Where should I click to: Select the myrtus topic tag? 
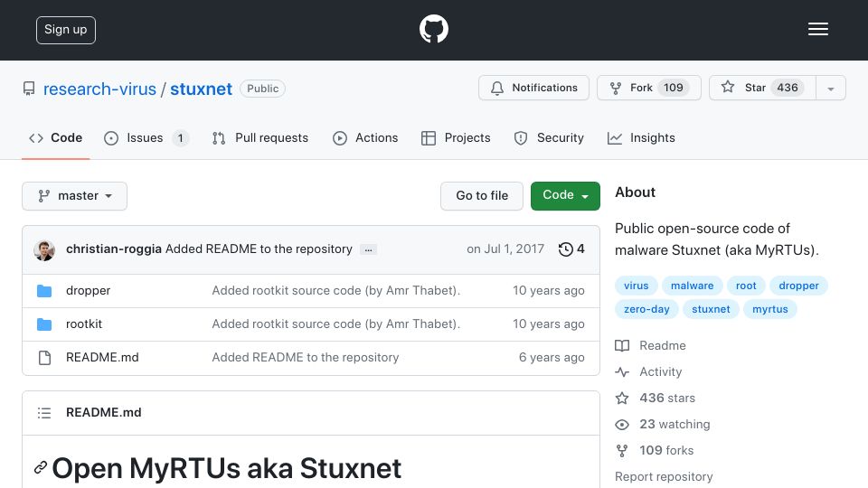(x=769, y=309)
